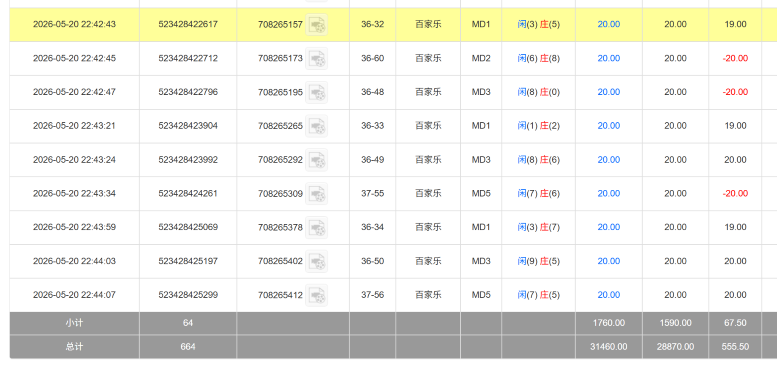The image size is (777, 366).
Task: Click table MD2 cell
Action: pos(481,58)
